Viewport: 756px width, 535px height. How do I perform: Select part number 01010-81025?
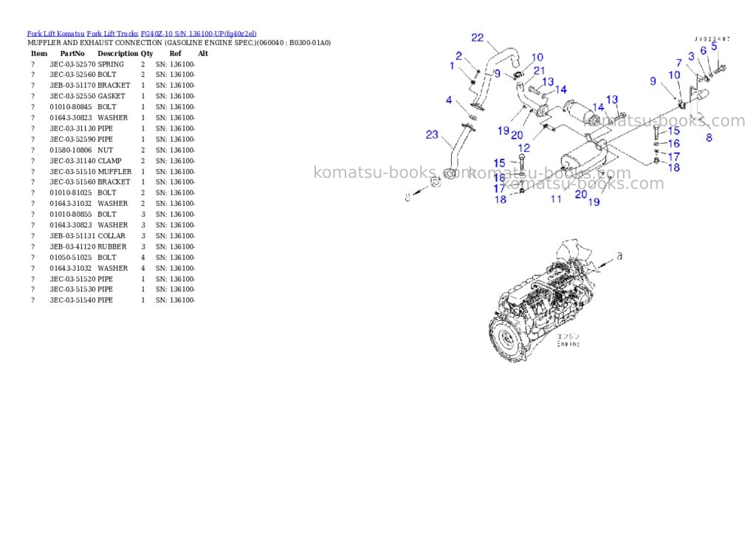[x=70, y=193]
